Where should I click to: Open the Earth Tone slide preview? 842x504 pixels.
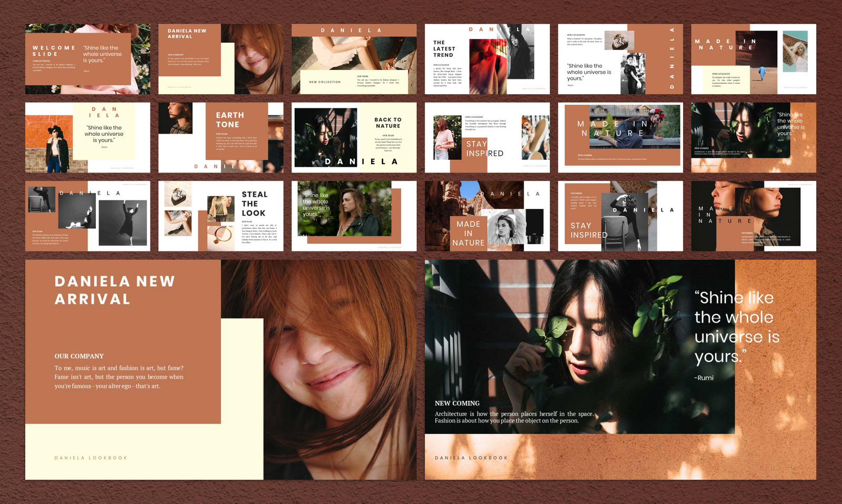click(220, 137)
